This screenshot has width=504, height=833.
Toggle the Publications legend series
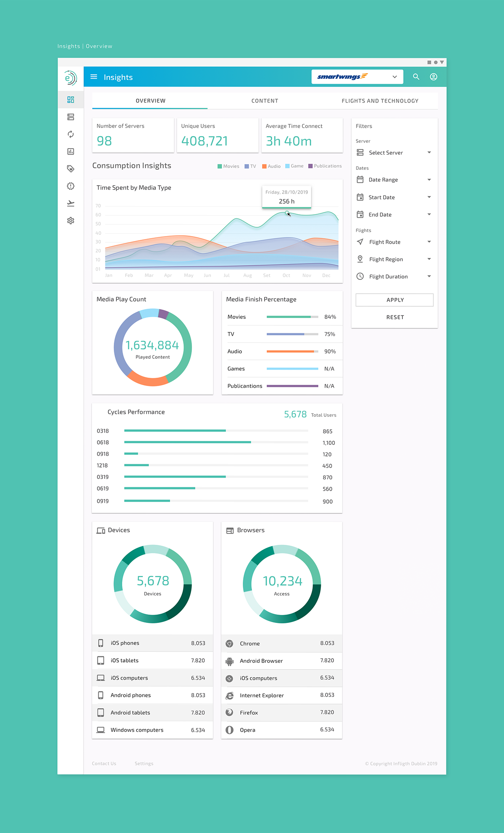pos(325,166)
